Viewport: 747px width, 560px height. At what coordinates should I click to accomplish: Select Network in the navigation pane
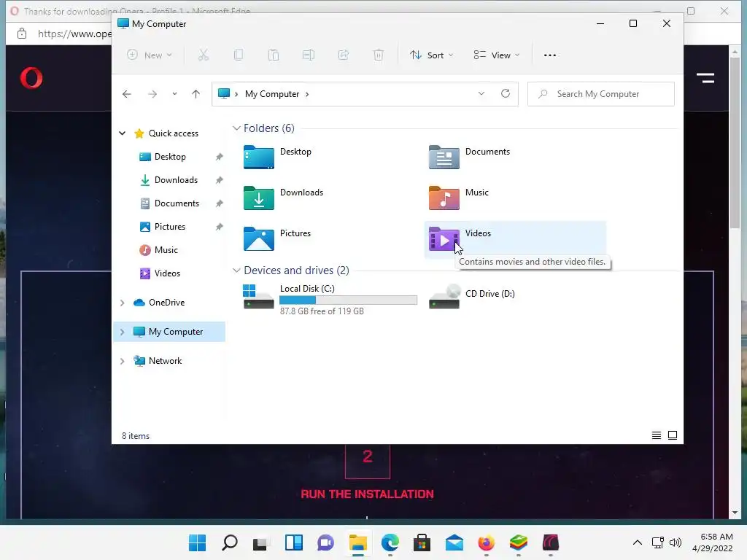coord(165,361)
